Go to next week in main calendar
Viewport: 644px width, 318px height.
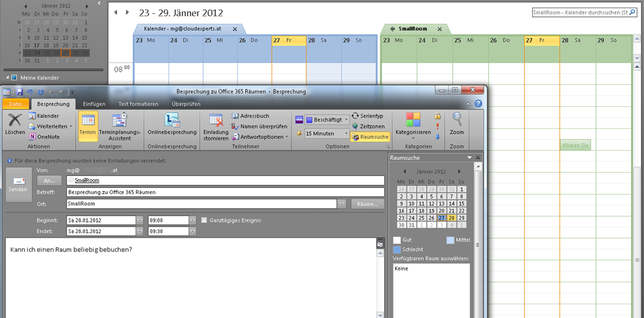coord(127,13)
